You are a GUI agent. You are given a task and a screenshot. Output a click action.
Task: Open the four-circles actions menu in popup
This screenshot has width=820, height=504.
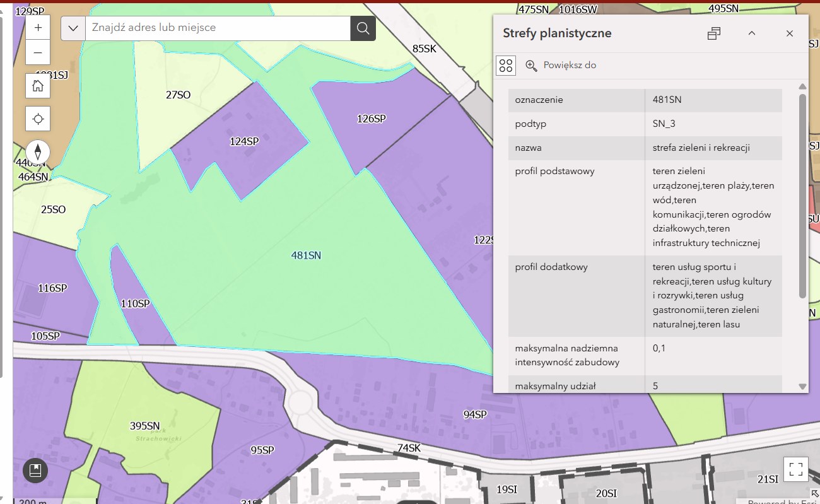(x=506, y=66)
